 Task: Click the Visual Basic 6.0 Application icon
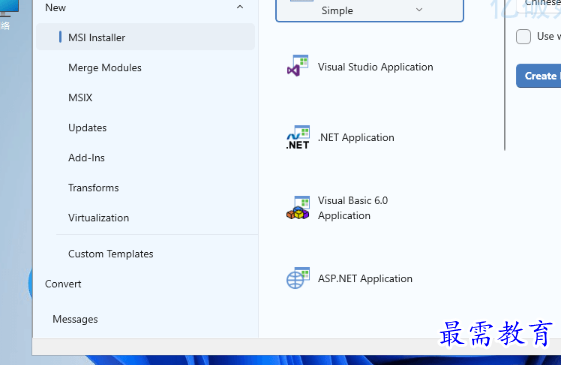[297, 208]
